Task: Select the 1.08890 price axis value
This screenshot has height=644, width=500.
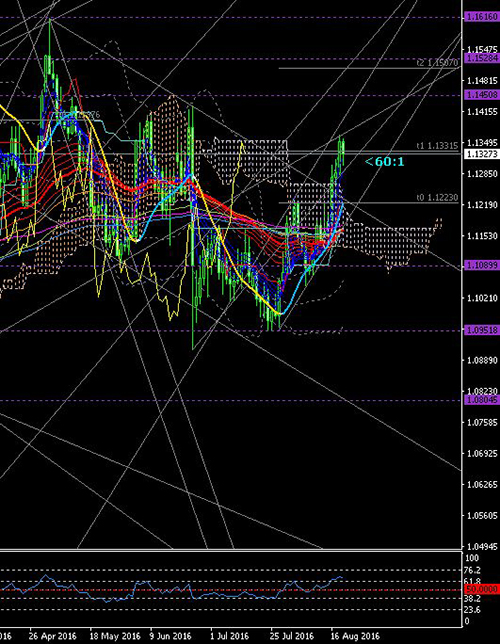Action: point(482,360)
